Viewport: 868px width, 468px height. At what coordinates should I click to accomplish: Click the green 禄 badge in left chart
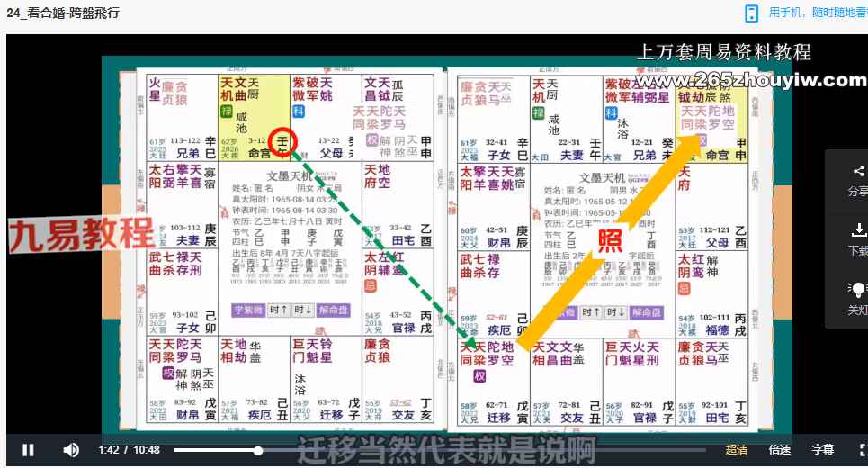click(227, 112)
